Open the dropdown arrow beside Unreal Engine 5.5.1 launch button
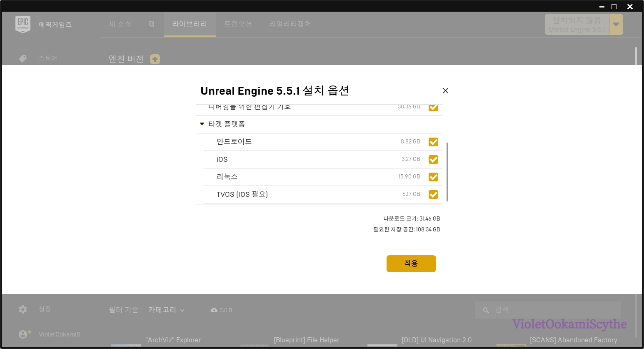The height and width of the screenshot is (349, 644). click(x=616, y=25)
